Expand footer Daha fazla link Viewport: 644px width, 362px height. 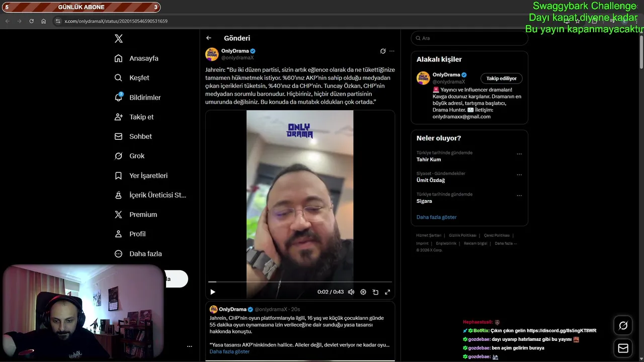click(x=506, y=243)
